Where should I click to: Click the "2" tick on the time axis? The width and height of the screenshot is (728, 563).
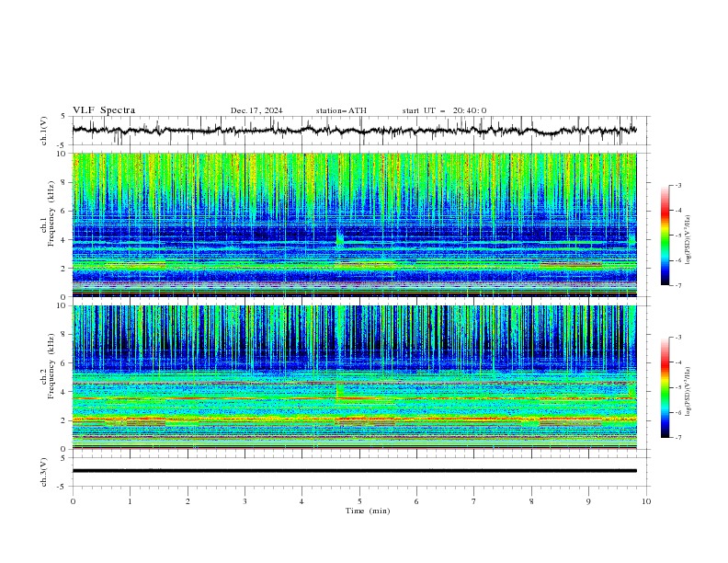[188, 501]
